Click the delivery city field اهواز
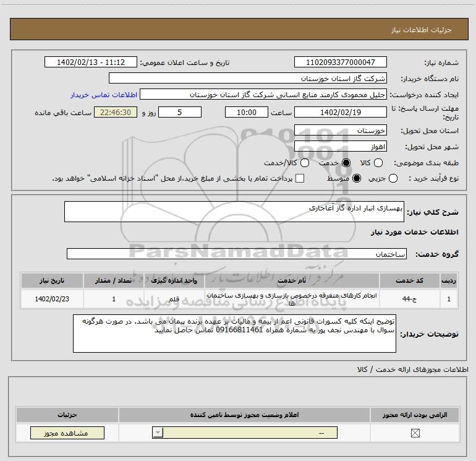Viewport: 476px width, 461px height. click(x=340, y=147)
